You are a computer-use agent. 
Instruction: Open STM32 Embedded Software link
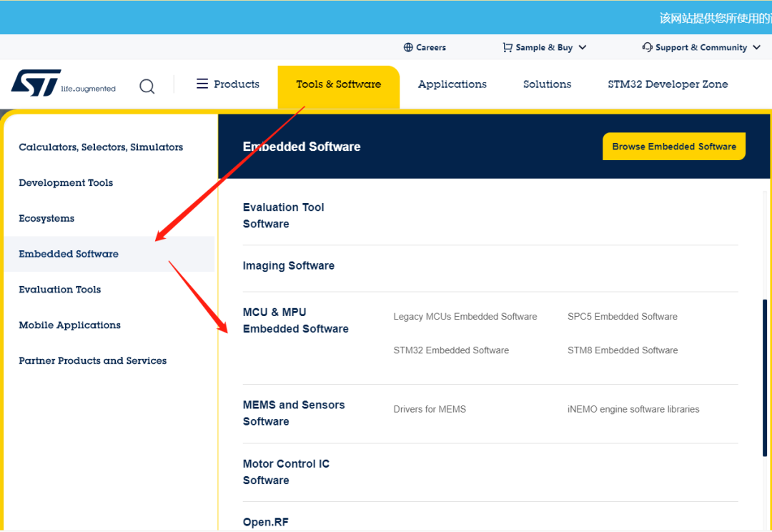[451, 350]
